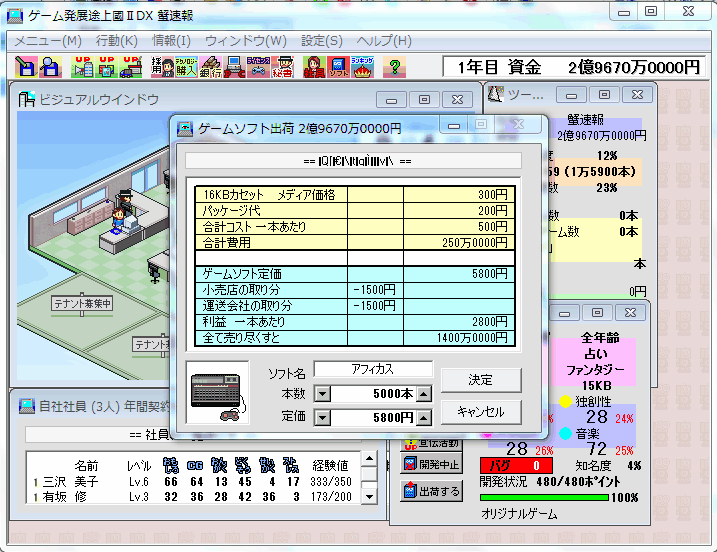Minimize the ビジュアルウインドウ window
Image resolution: width=717 pixels, height=552 pixels.
[x=391, y=100]
